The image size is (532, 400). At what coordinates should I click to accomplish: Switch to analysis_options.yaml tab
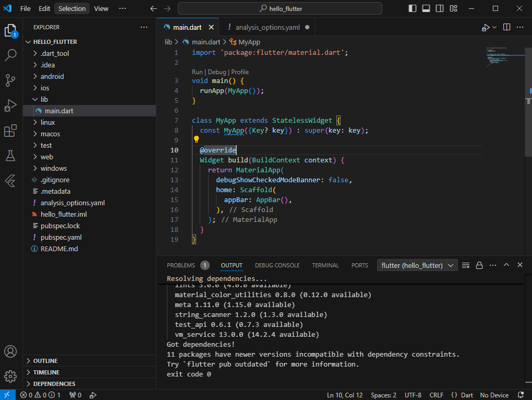point(268,27)
